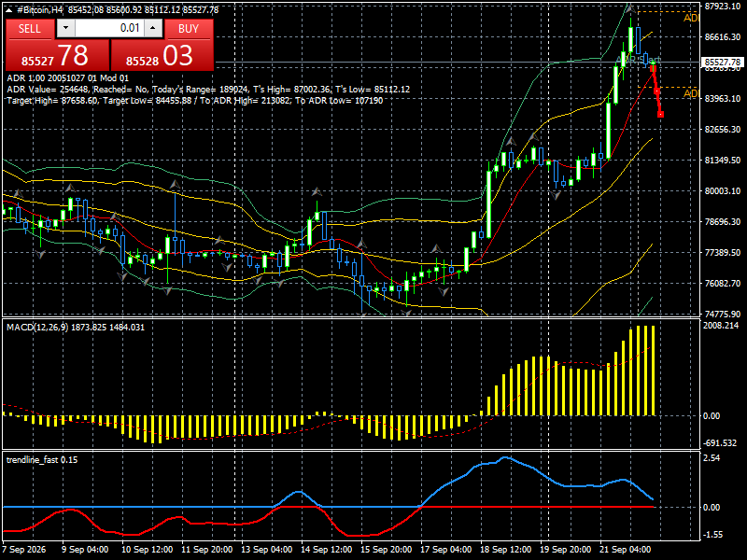Click the 80003.10 price scale label
Screen dimensions: 747x560
(722, 191)
